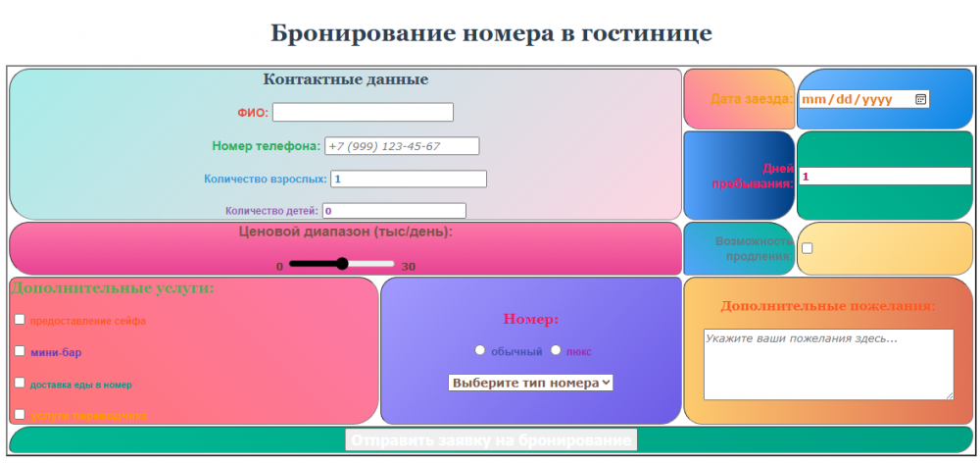This screenshot has width=980, height=463.
Task: Click the 'услуги переводчика' label text
Action: 88,416
